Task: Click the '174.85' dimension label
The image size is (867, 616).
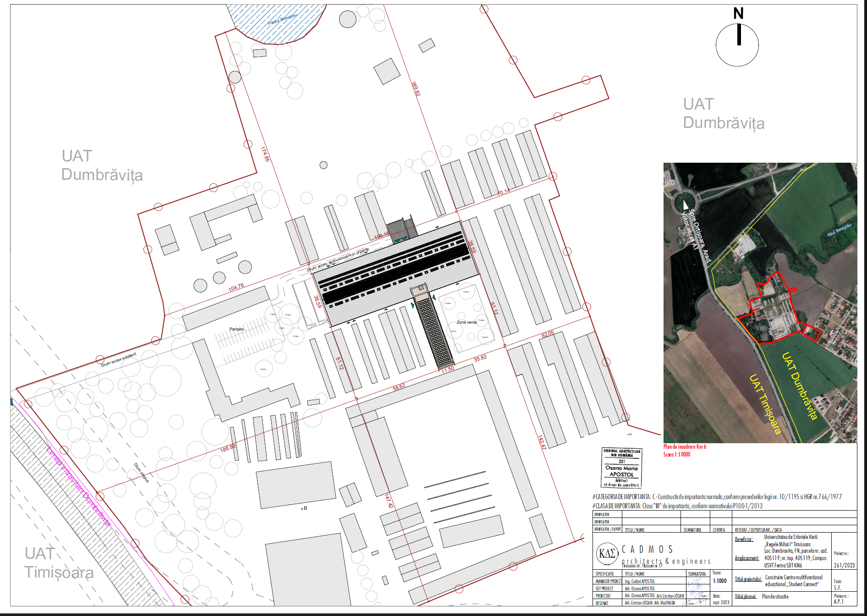Action: pyautogui.click(x=265, y=154)
